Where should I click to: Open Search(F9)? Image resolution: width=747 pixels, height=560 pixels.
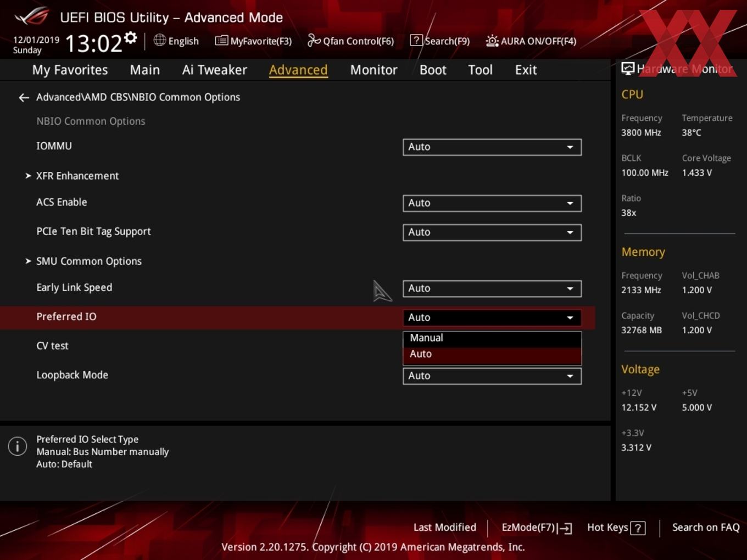point(440,41)
